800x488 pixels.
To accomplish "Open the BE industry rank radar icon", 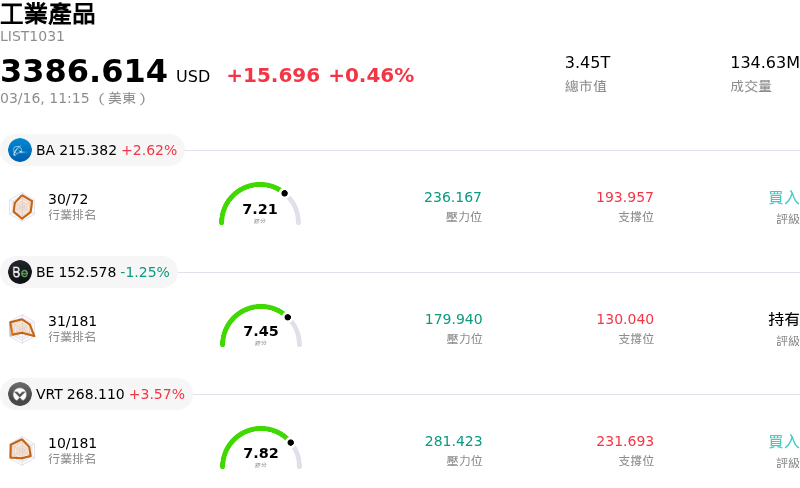I will (x=22, y=328).
